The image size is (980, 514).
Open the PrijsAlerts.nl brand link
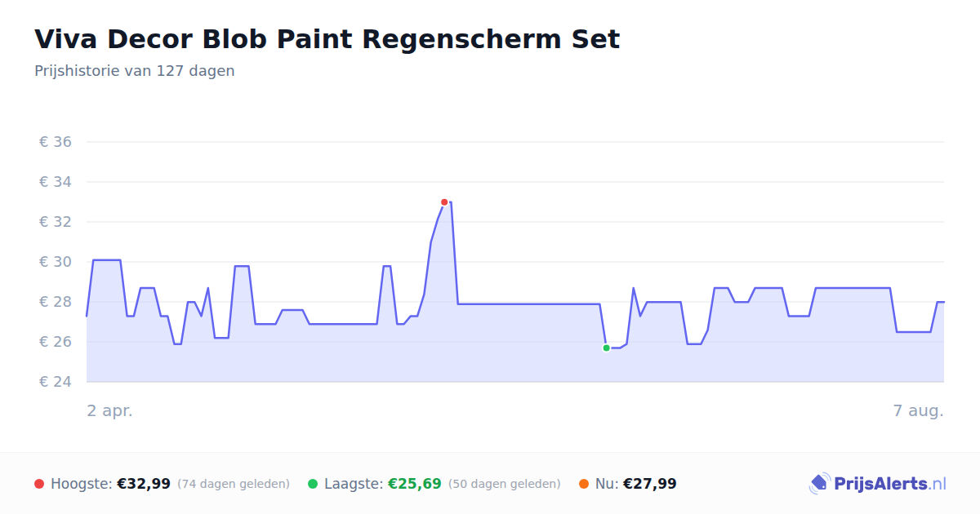(877, 484)
